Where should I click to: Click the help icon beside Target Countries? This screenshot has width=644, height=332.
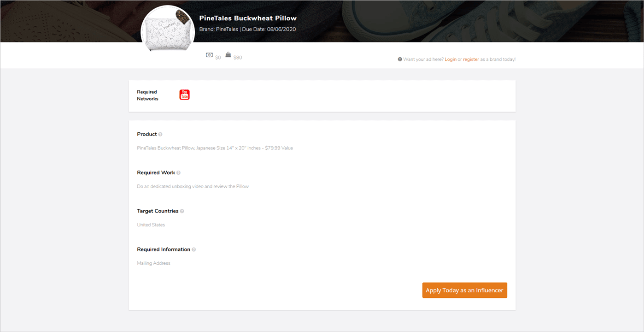click(x=182, y=211)
